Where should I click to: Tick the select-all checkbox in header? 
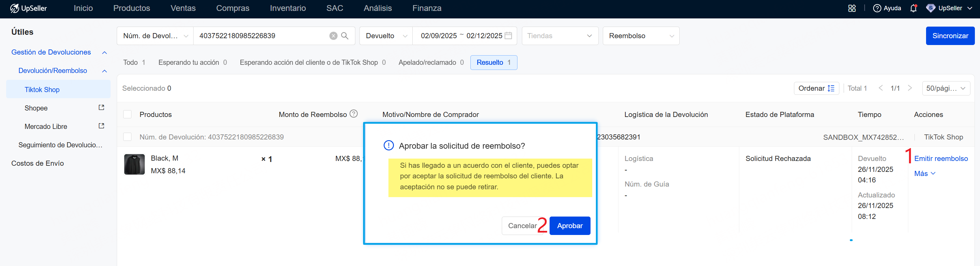pos(127,114)
